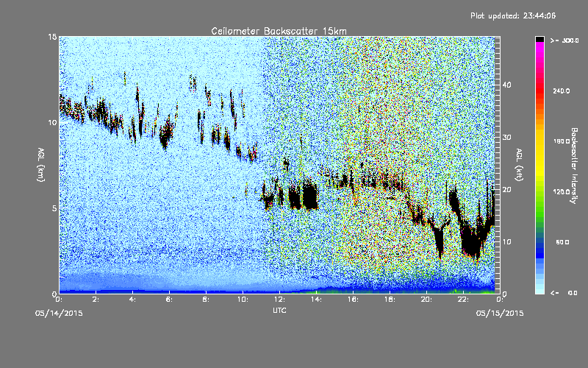Click the green section of the colorbar

tap(539, 207)
